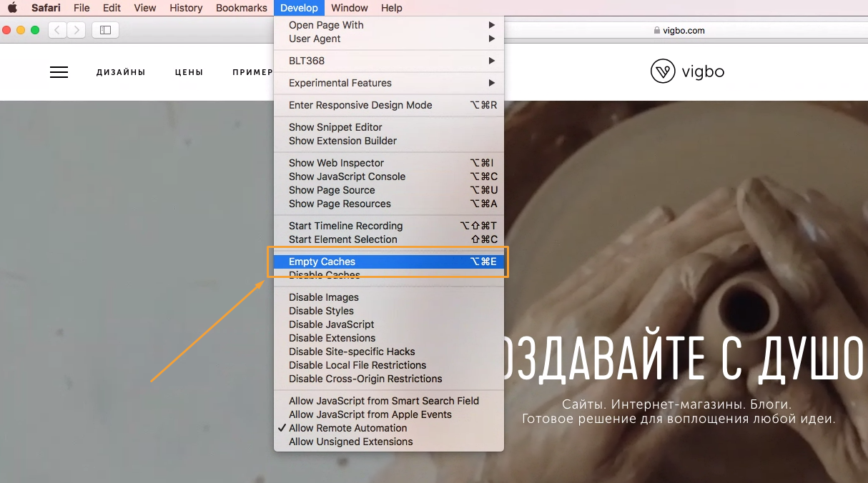The height and width of the screenshot is (483, 868).
Task: Toggle Allow JavaScript from Smart Search Field
Action: pos(389,401)
